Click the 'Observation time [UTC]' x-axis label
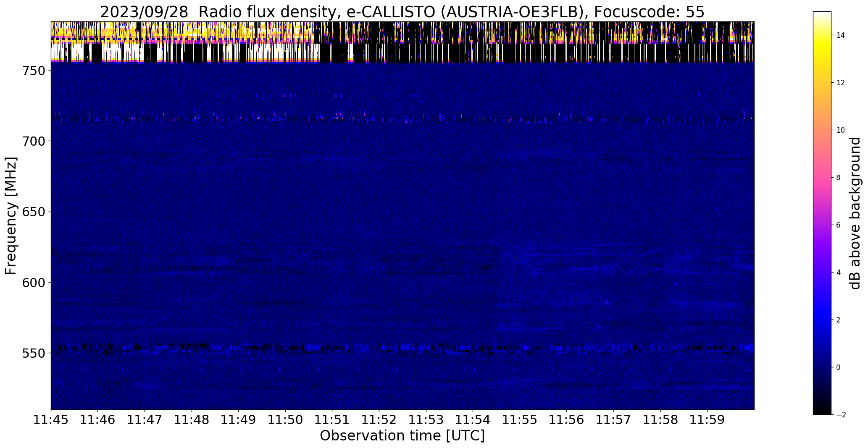Screen dimensions: 868x448 [402, 436]
